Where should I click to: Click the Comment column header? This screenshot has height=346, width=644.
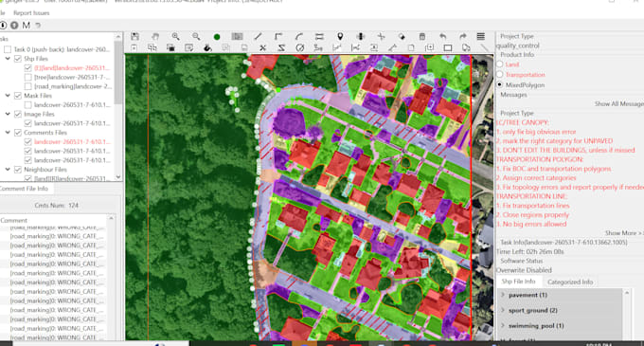[x=14, y=220]
